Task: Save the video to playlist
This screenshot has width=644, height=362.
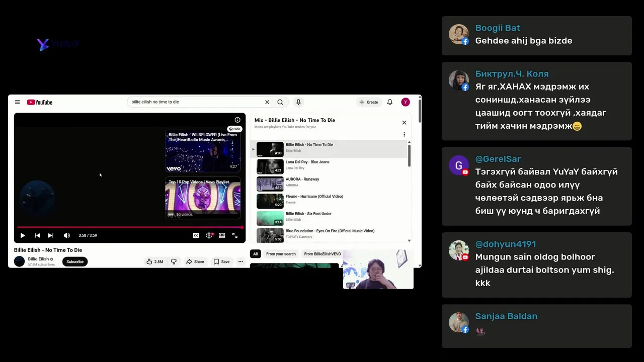Action: click(x=221, y=261)
